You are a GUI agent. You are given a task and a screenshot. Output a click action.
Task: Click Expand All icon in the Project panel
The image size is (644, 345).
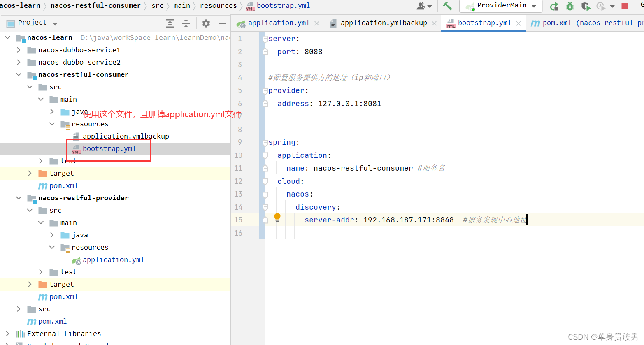point(170,23)
